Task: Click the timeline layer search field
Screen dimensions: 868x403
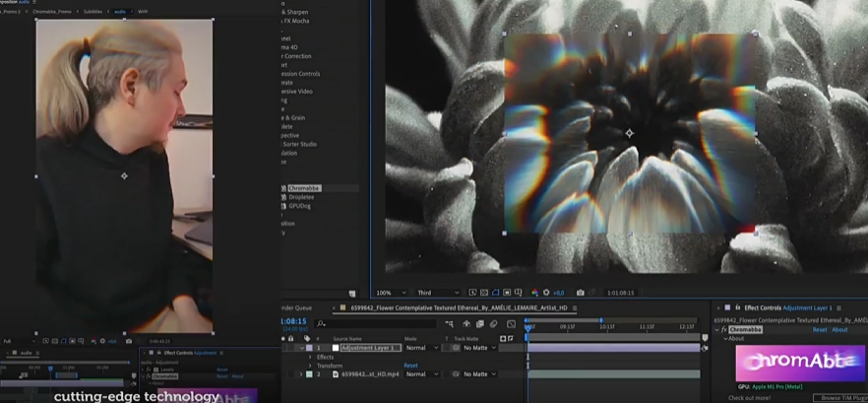Action: point(374,323)
